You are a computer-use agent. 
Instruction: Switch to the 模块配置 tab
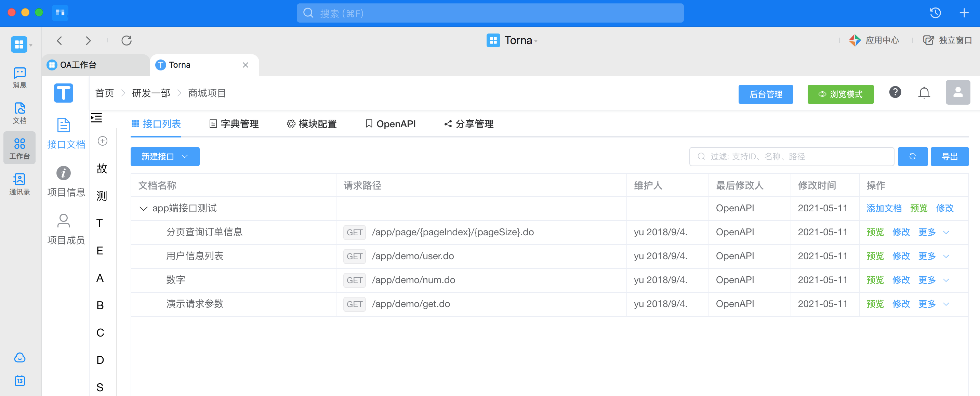pos(312,124)
